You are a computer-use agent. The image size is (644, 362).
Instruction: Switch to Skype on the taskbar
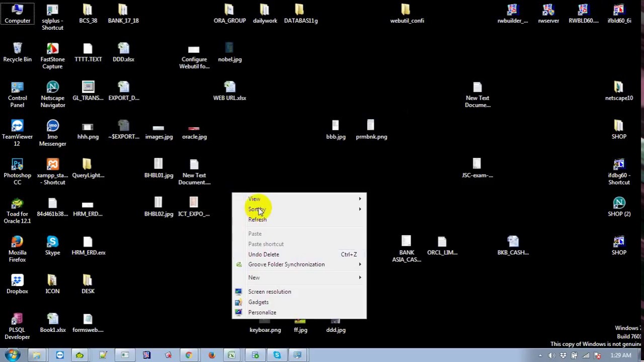[277, 355]
